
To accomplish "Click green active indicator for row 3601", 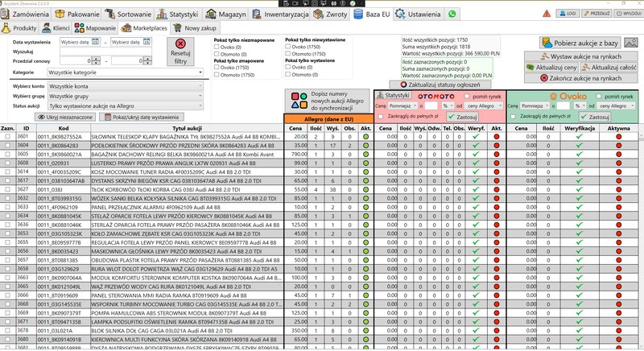I will (x=365, y=137).
